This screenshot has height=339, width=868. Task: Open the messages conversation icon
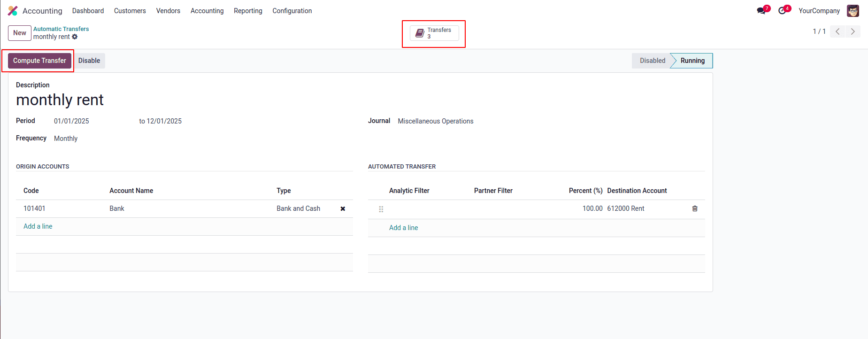coord(761,11)
